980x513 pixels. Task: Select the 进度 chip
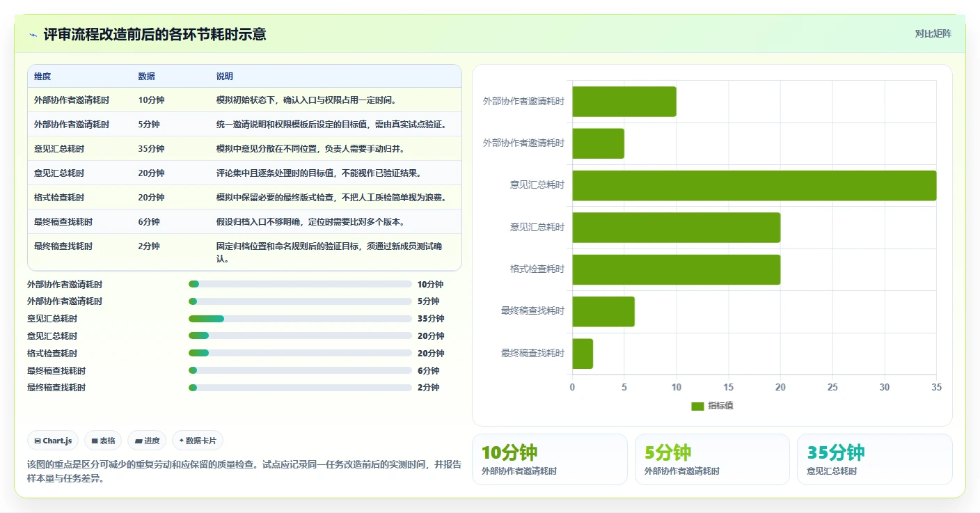(x=147, y=441)
